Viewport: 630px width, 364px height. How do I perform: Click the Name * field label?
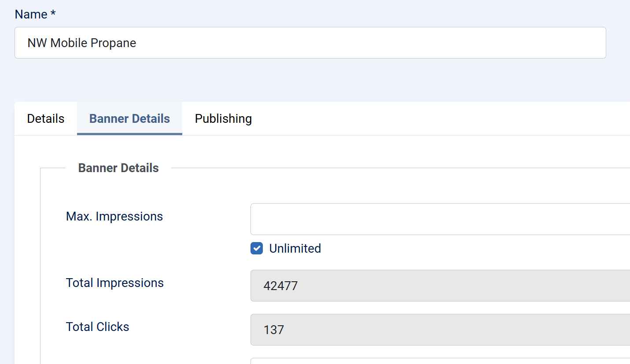[35, 14]
